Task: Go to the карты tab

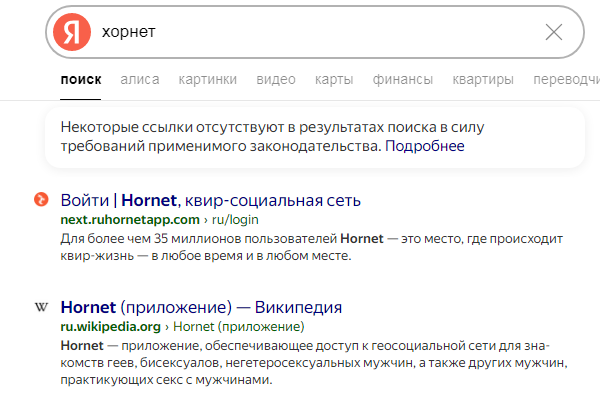Action: coord(334,80)
